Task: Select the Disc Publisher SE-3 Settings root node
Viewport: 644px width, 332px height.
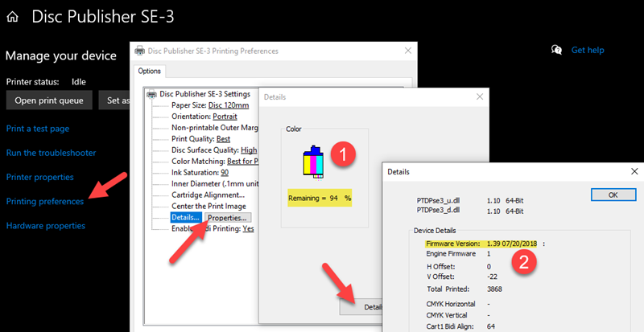Action: (205, 94)
